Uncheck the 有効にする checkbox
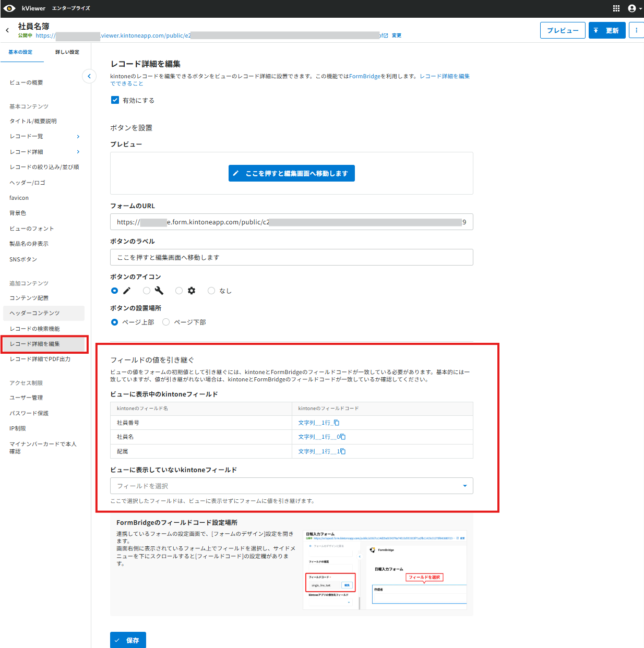This screenshot has width=644, height=648. click(115, 100)
